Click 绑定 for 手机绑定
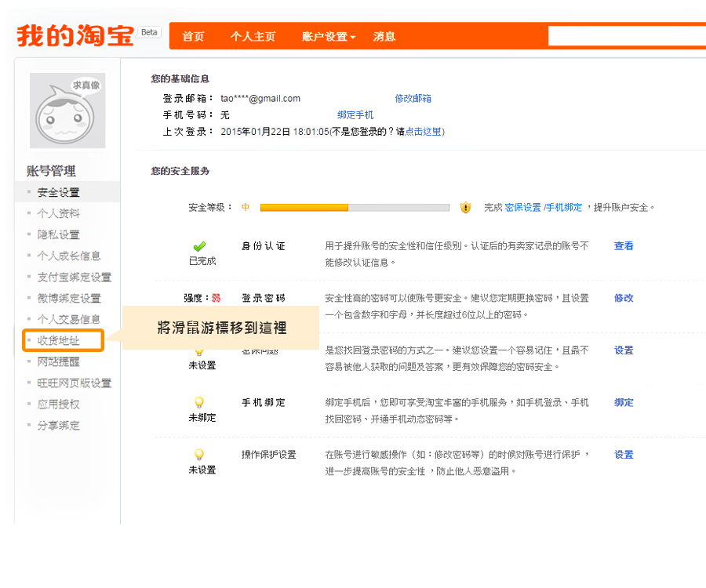Screen dimensions: 706x588 click(x=624, y=403)
